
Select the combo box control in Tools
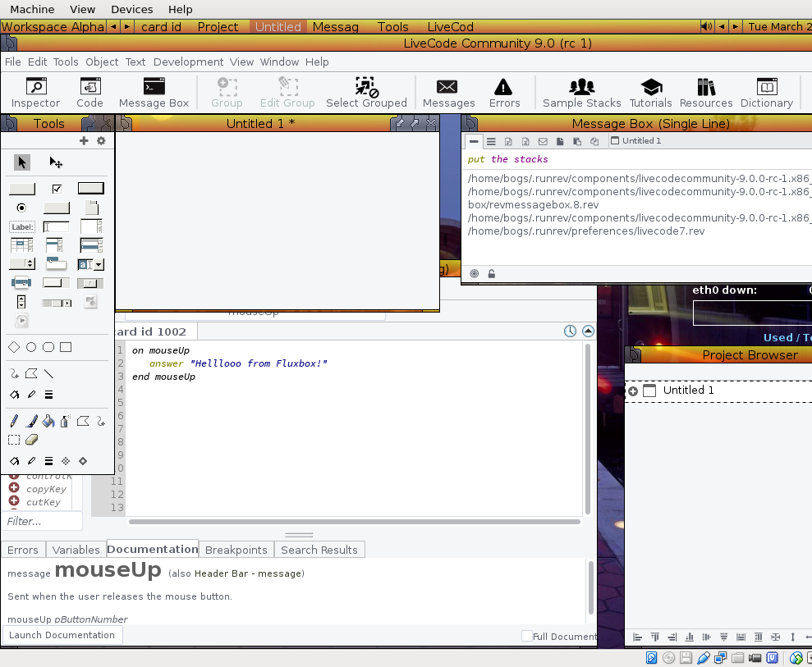(90, 264)
